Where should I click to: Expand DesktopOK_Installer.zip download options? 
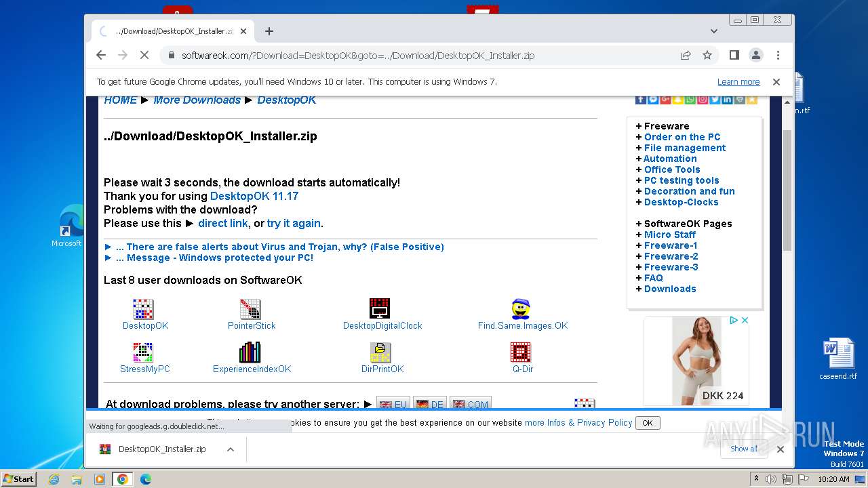(231, 449)
